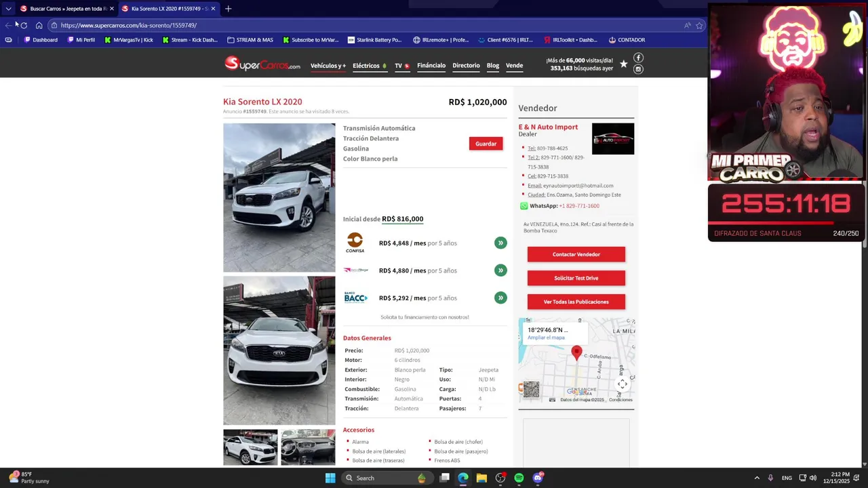The image size is (868, 488).
Task: Open a new browser tab
Action: pyautogui.click(x=228, y=9)
